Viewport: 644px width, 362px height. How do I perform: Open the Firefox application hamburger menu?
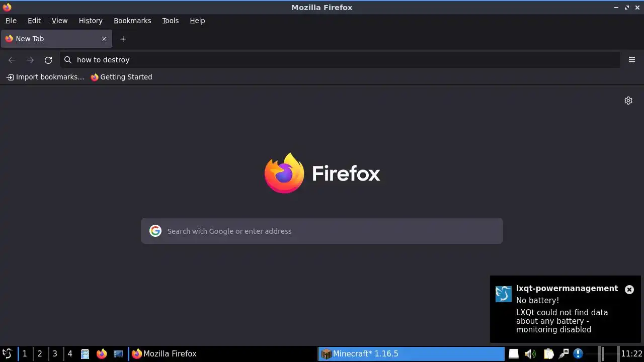point(632,60)
